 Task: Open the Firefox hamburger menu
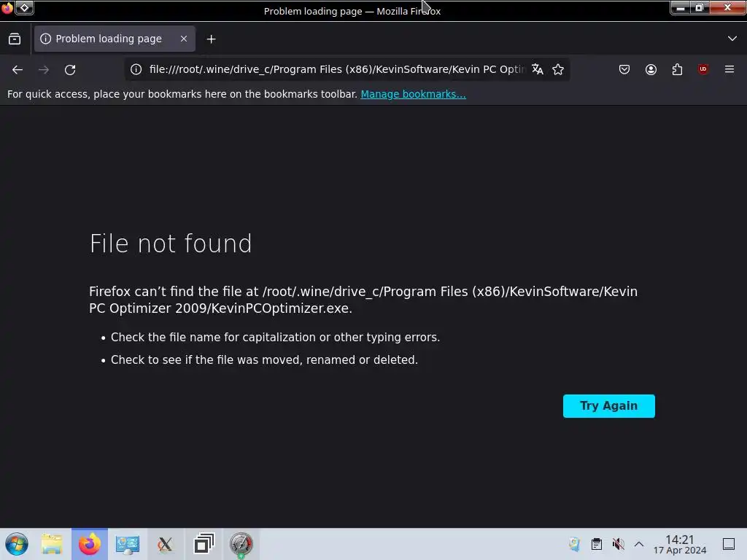pyautogui.click(x=729, y=69)
